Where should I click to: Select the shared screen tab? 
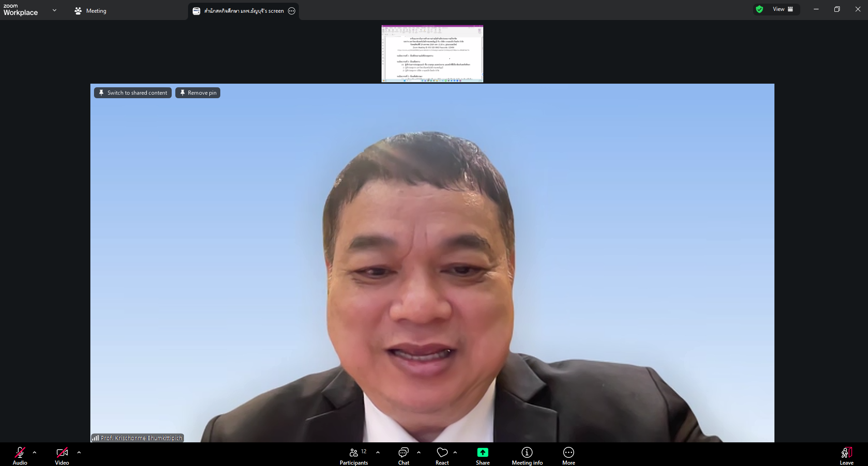click(x=240, y=10)
